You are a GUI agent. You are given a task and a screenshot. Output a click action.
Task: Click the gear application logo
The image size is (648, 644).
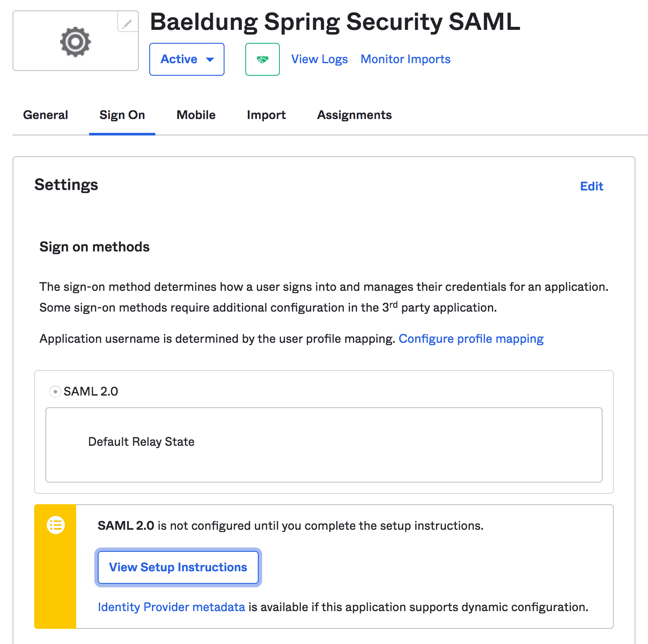(75, 42)
